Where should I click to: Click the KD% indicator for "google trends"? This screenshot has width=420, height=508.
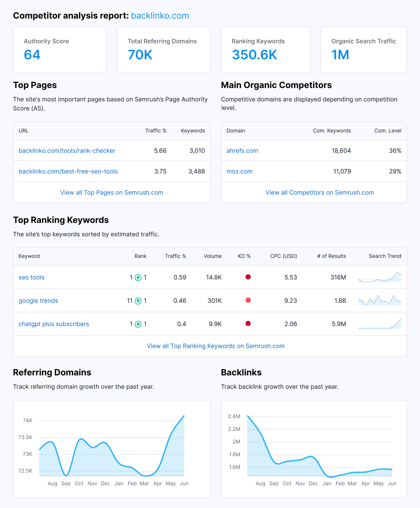point(248,300)
